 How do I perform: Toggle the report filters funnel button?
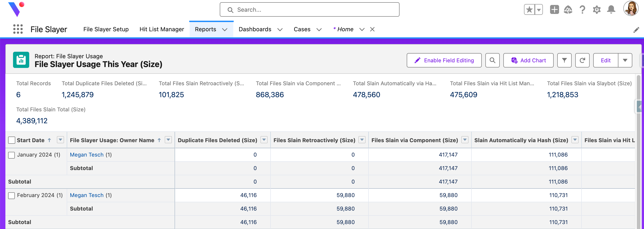[x=564, y=60]
